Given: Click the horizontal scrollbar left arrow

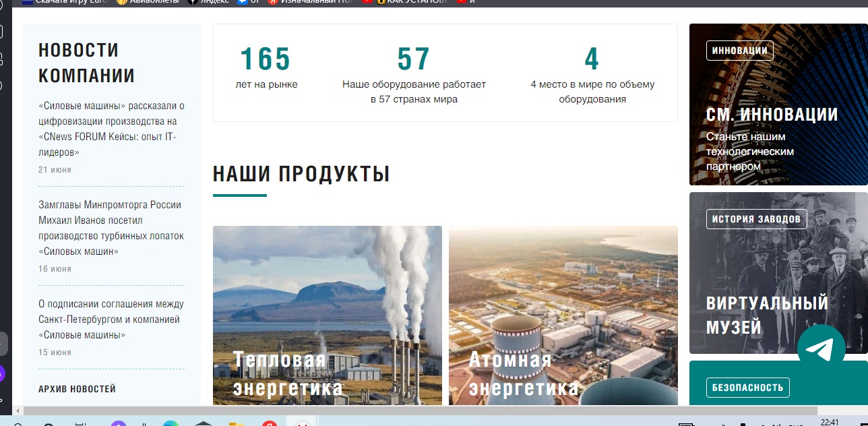Looking at the screenshot, I should [x=17, y=410].
